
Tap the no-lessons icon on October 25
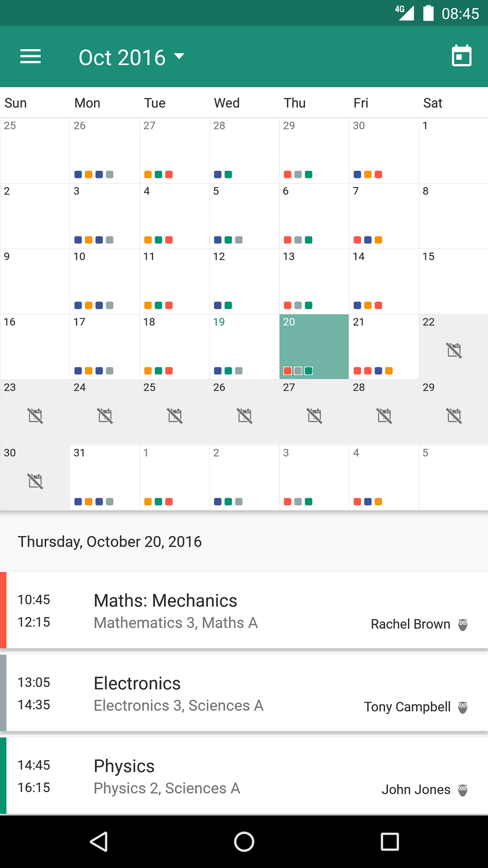(x=174, y=416)
